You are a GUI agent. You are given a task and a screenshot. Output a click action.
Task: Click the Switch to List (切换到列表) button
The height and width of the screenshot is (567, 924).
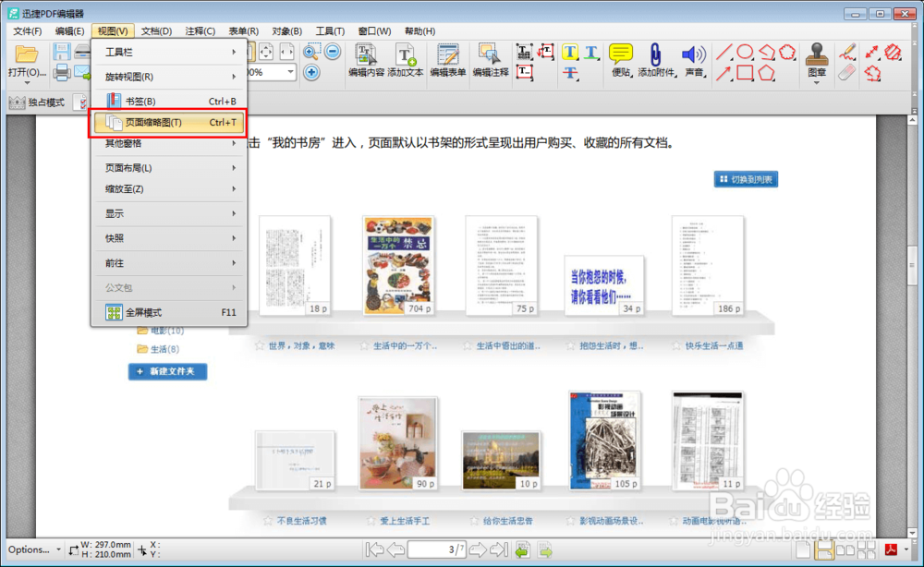pyautogui.click(x=746, y=179)
